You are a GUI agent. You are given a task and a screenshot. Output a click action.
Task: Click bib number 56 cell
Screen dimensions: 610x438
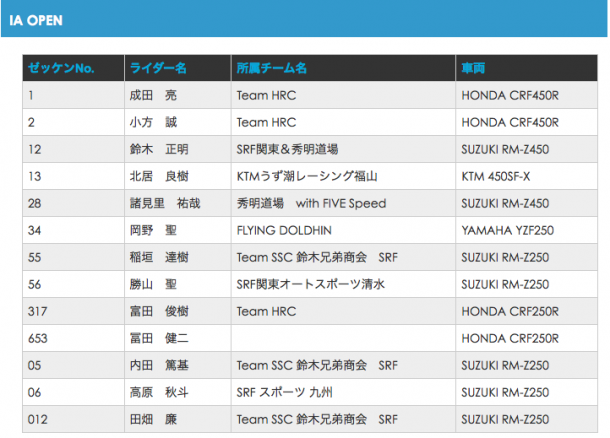74,284
